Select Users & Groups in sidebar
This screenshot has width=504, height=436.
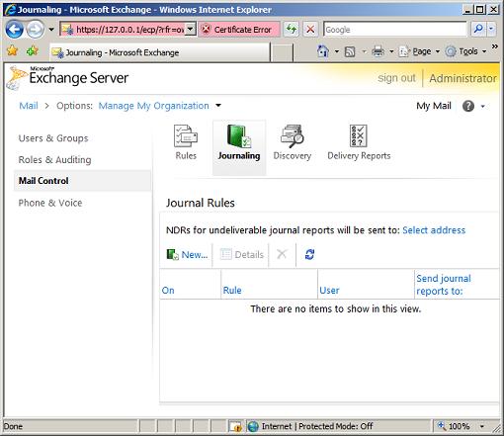coord(53,138)
